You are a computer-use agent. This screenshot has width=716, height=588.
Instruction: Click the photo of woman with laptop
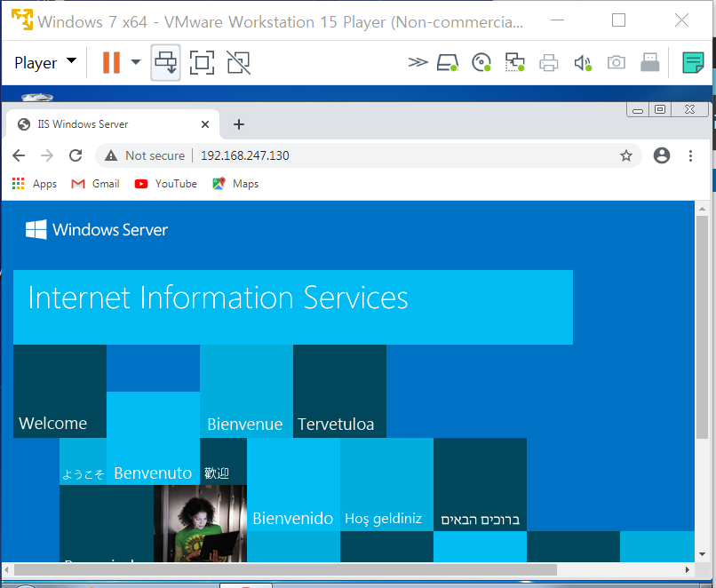201,524
